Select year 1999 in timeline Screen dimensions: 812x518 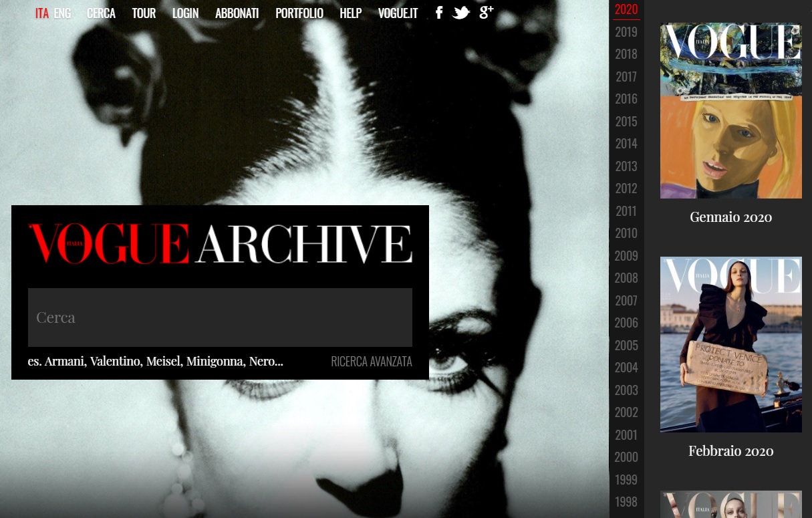626,480
